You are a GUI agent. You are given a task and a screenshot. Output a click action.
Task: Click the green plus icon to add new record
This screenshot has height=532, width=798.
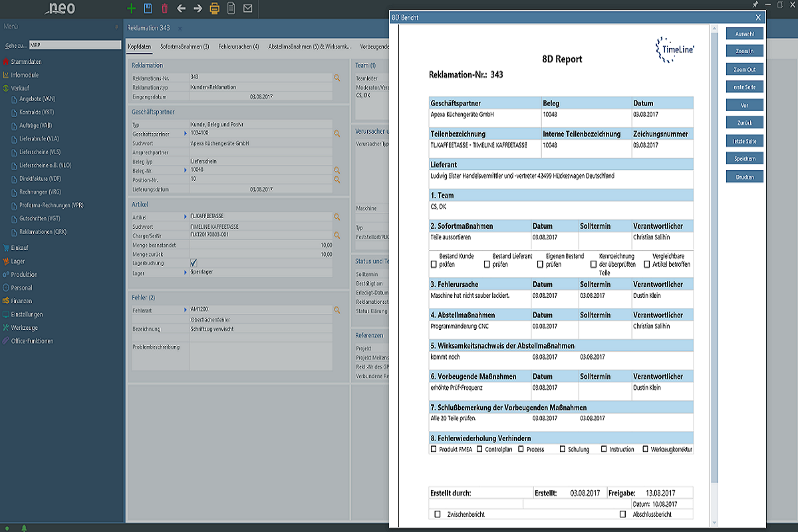tap(131, 9)
